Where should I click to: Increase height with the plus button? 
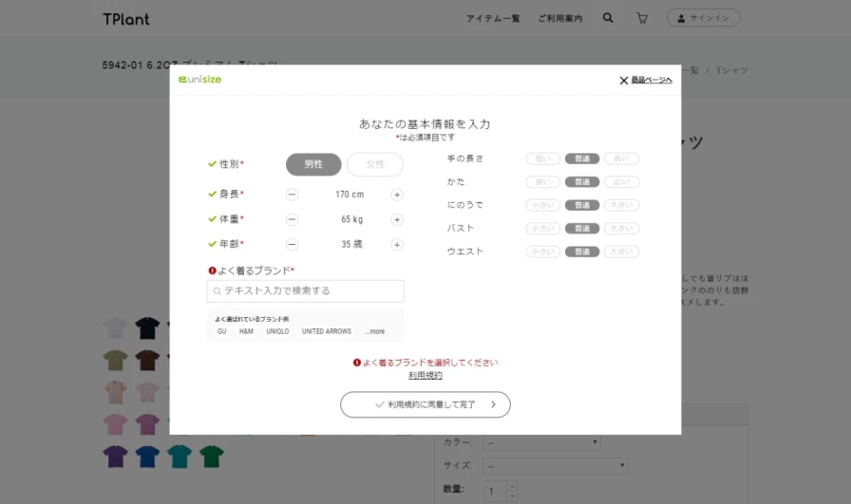397,195
